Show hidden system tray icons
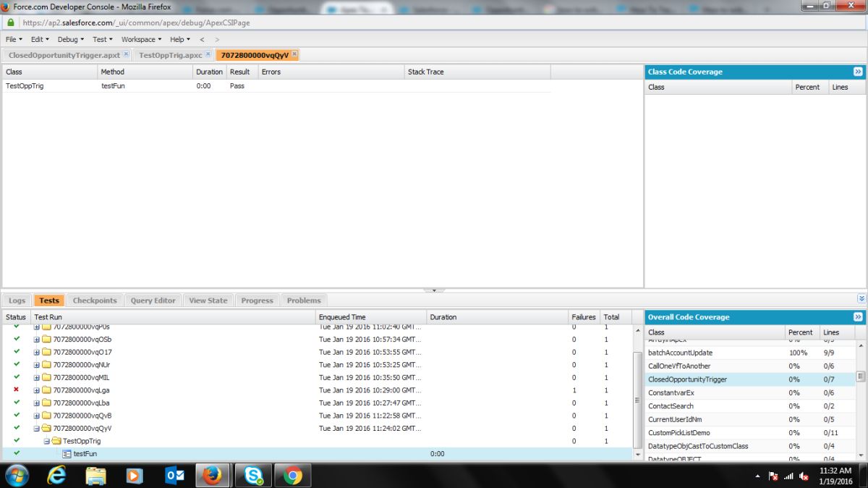Screen dimensions: 868x488 pyautogui.click(x=757, y=476)
